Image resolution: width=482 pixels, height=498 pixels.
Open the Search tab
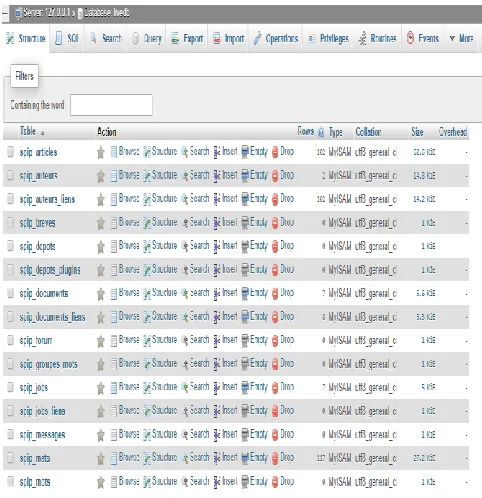[x=106, y=38]
